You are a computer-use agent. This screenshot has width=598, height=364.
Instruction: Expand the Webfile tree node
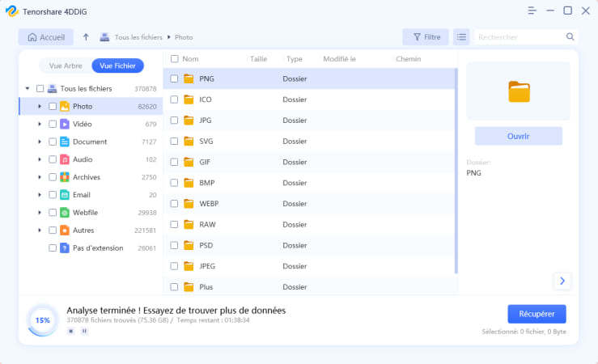tap(40, 213)
